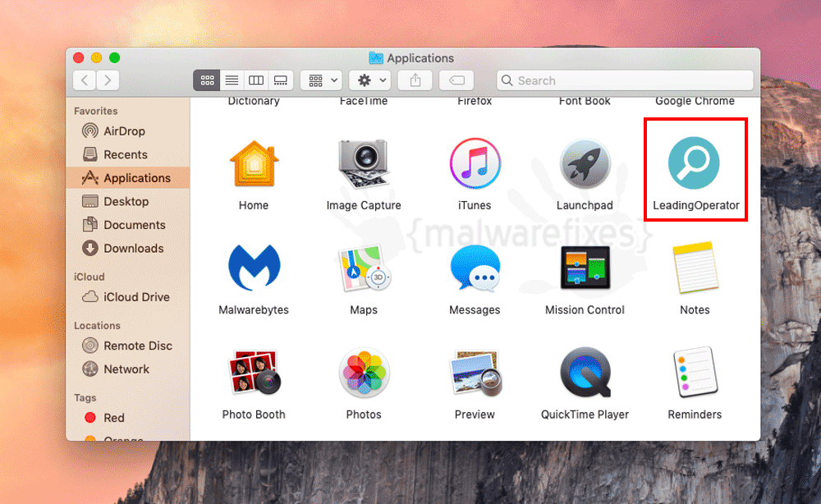
Task: Select the Preview app icon
Action: 476,373
